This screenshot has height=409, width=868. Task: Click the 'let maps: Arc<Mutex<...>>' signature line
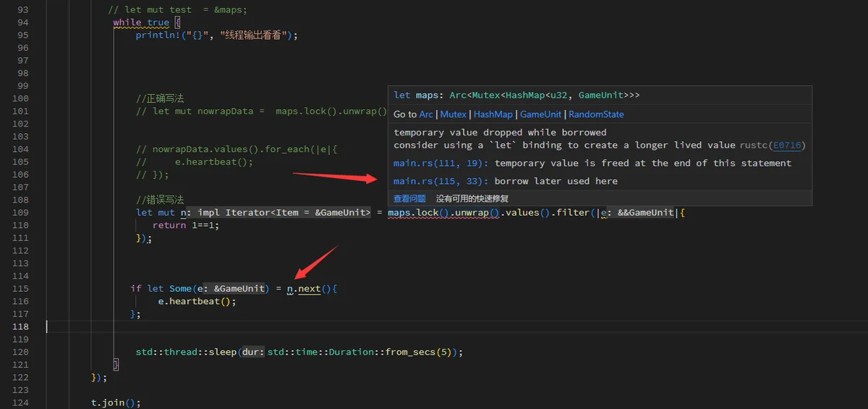pyautogui.click(x=516, y=95)
